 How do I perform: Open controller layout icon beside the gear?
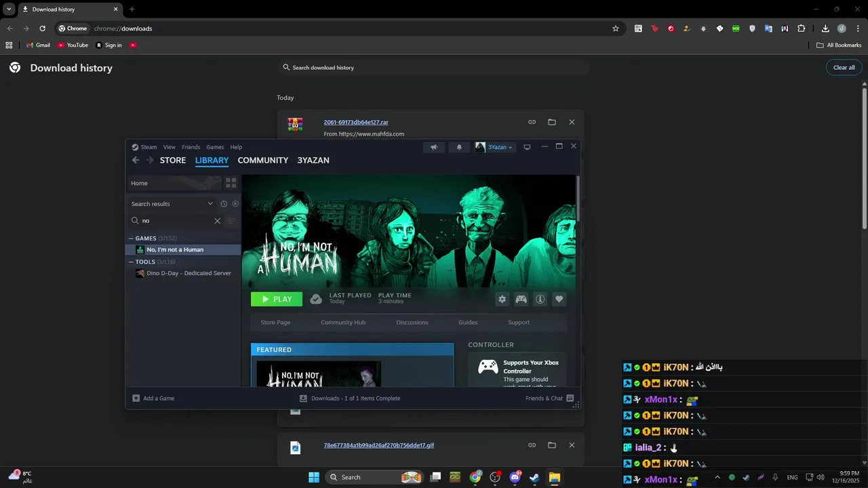click(x=521, y=299)
